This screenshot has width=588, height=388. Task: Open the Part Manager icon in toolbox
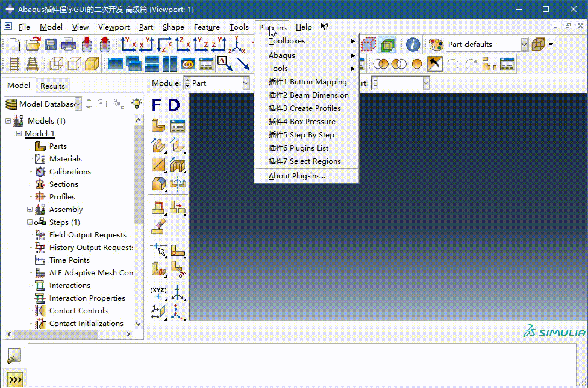(x=178, y=126)
